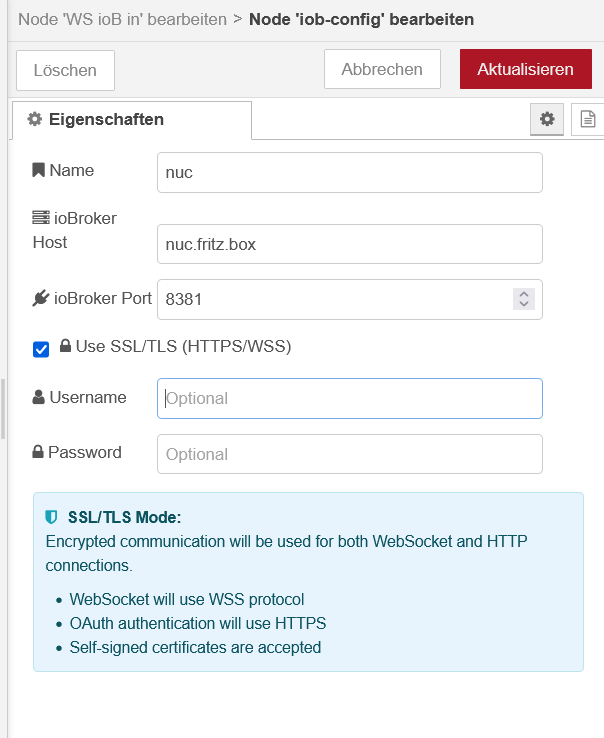This screenshot has width=604, height=738.
Task: Click the Aktualisieren button
Action: tap(525, 69)
